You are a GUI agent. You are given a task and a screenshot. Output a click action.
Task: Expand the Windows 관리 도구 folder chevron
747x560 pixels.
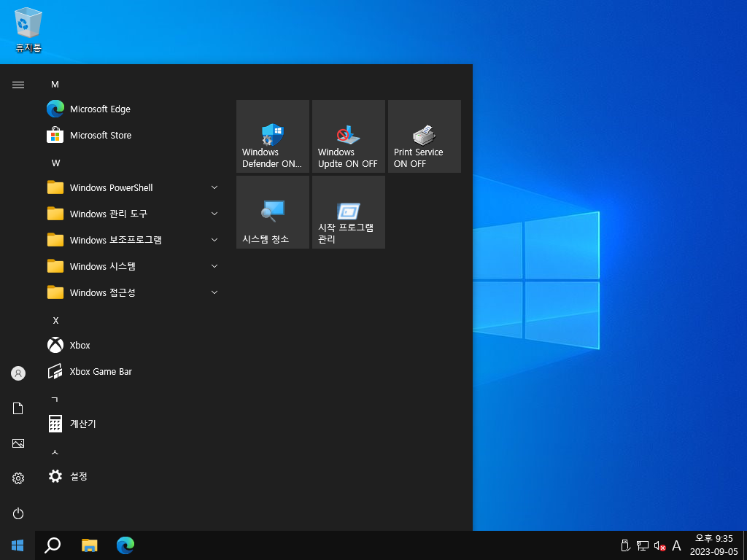pos(214,214)
